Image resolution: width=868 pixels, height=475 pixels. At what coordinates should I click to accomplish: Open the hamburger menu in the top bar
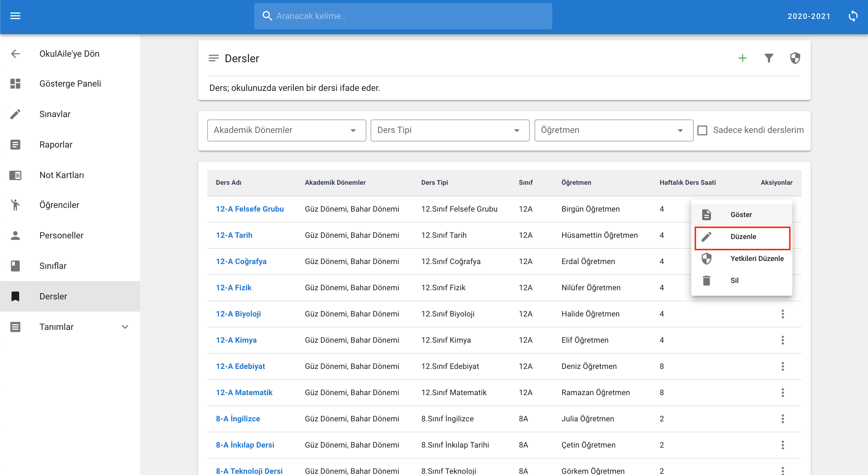(x=15, y=16)
